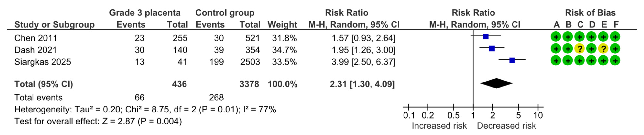Click the blue square for Dash 2021
644x135 pixels.
(492, 48)
